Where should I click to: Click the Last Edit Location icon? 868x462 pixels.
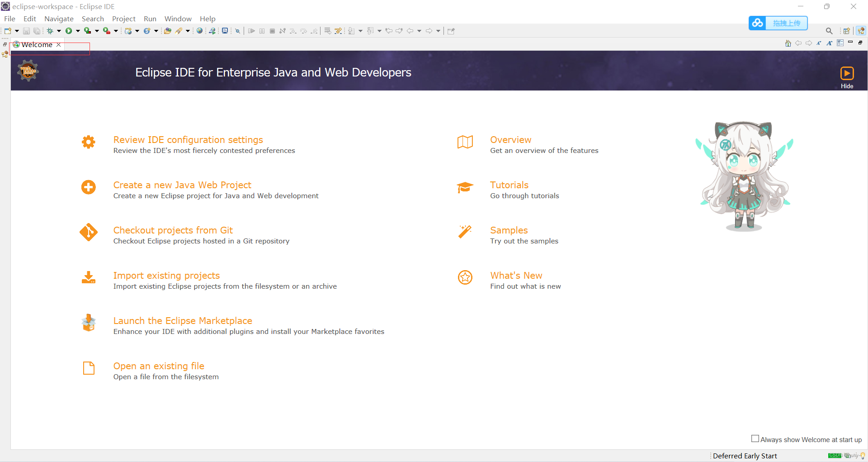pos(389,31)
